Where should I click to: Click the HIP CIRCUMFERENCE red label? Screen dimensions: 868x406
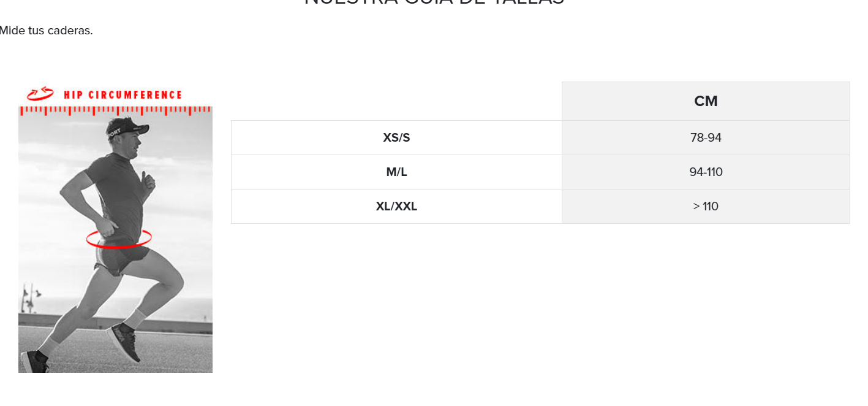tap(123, 95)
